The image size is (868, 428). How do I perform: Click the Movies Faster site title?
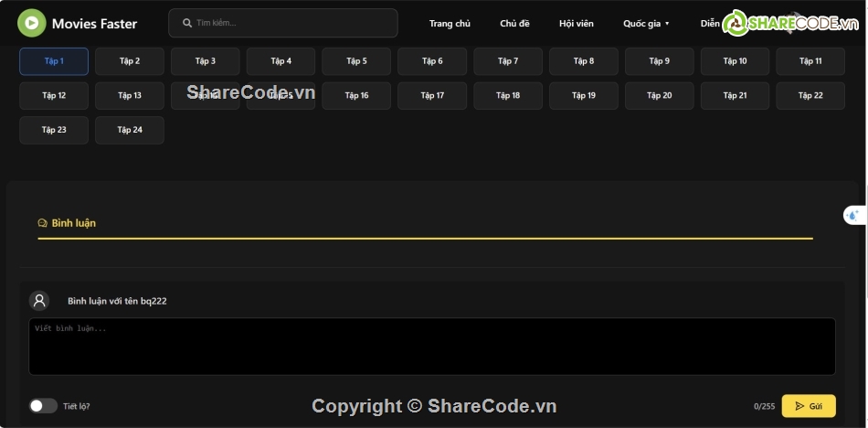pyautogui.click(x=94, y=24)
